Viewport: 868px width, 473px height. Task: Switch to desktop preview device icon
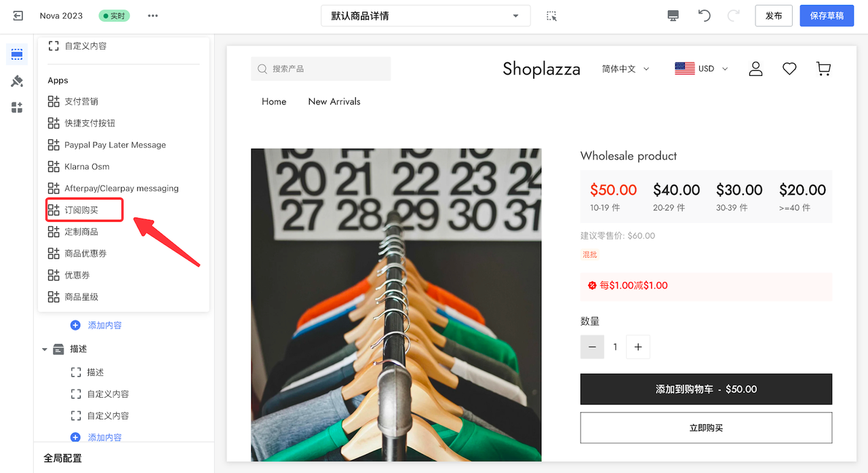[x=673, y=16]
